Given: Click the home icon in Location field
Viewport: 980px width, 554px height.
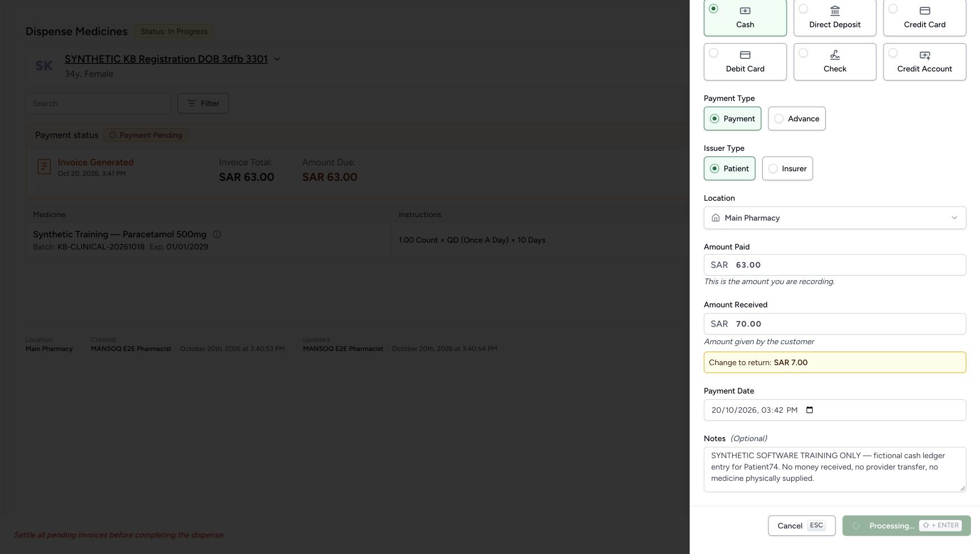Looking at the screenshot, I should [716, 218].
